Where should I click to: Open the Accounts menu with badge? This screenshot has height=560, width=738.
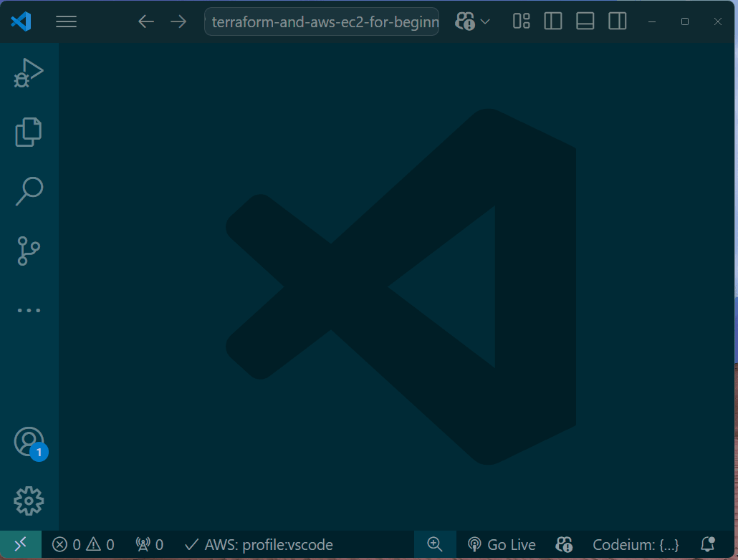(x=30, y=443)
